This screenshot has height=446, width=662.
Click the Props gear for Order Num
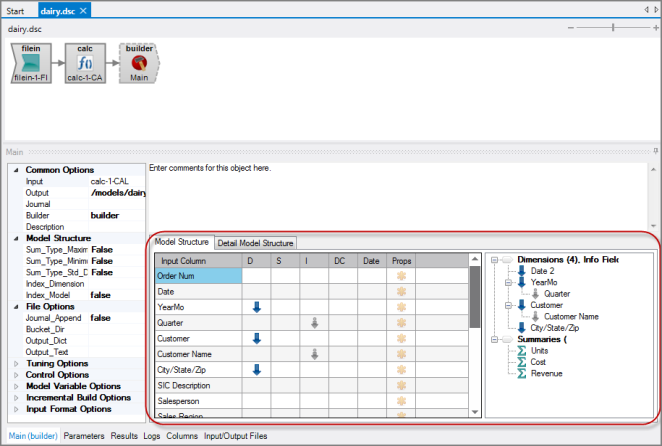pyautogui.click(x=402, y=276)
